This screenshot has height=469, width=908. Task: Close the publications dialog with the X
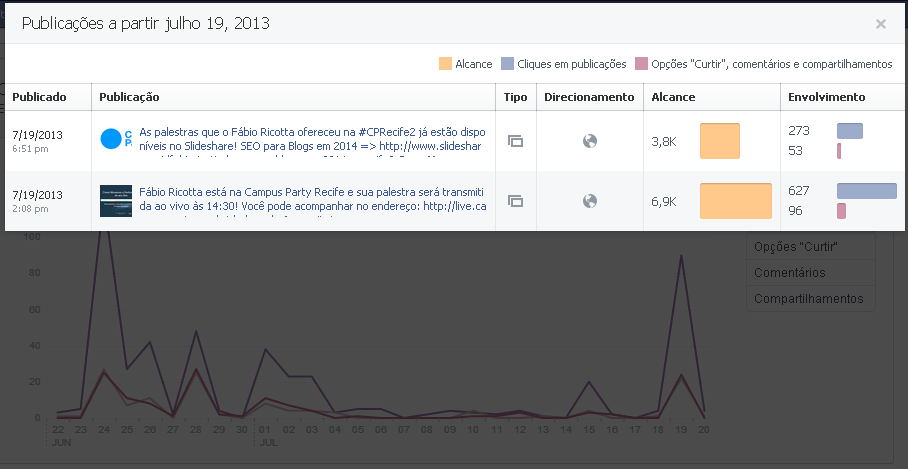click(x=880, y=24)
